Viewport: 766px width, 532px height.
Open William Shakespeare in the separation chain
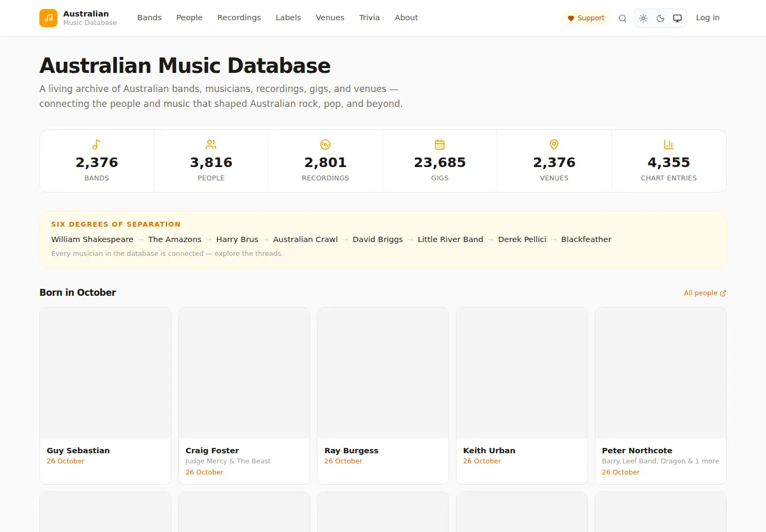(92, 239)
